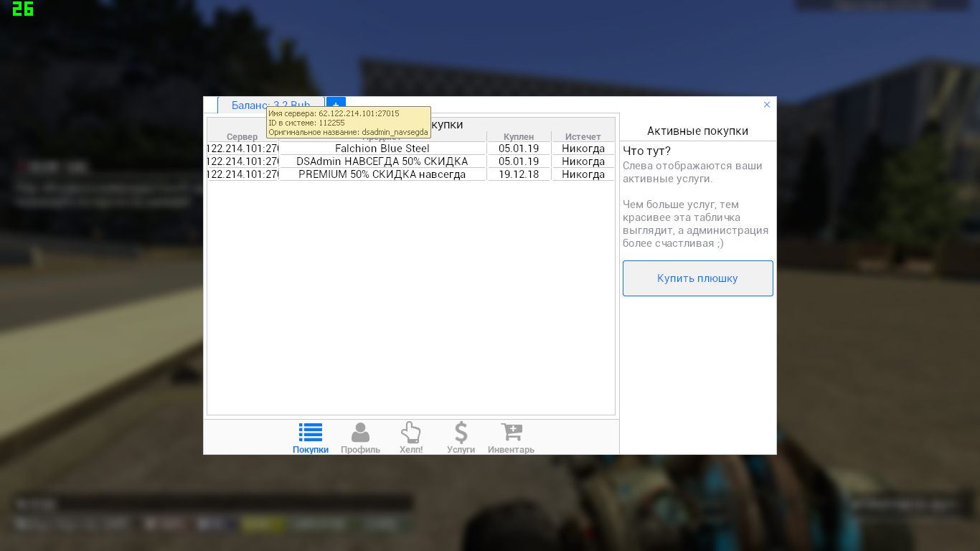Click the 19.12.18 purchase date cell
This screenshot has height=551, width=980.
click(x=518, y=174)
